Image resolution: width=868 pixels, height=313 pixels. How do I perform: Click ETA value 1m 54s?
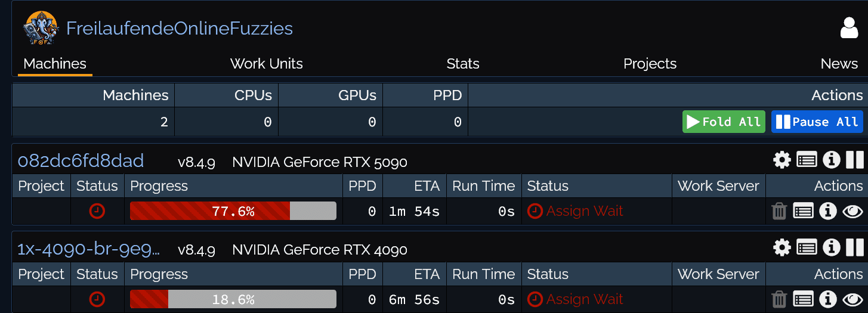[414, 211]
